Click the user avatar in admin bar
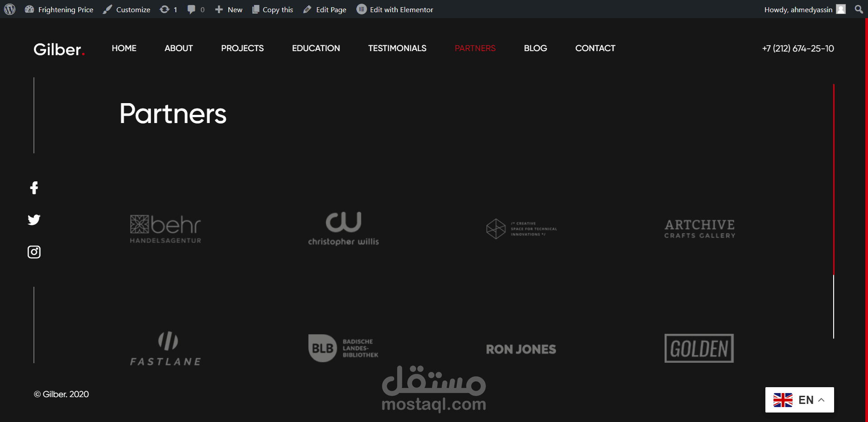Image resolution: width=868 pixels, height=422 pixels. [841, 9]
